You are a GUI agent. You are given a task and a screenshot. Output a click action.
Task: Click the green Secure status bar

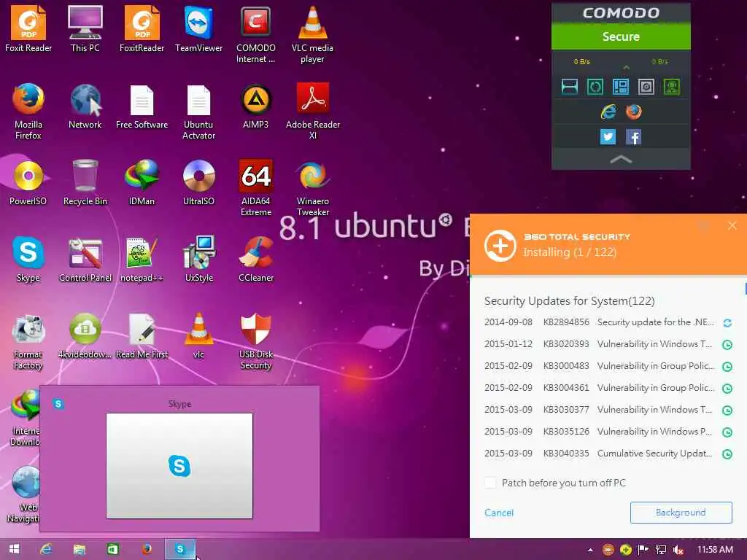coord(621,36)
